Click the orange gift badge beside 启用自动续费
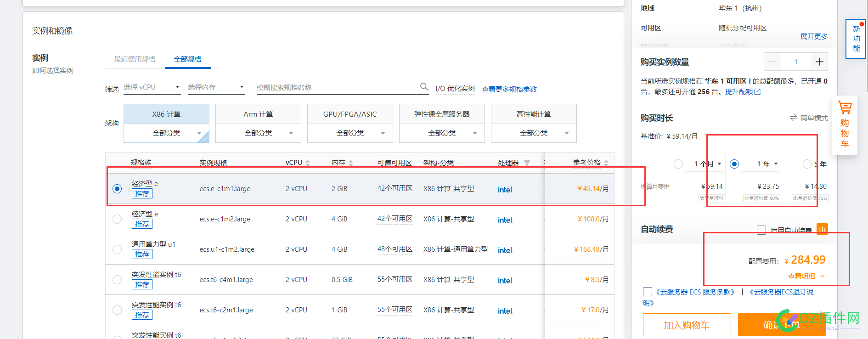Screen dimensions: 868x339 [822, 229]
